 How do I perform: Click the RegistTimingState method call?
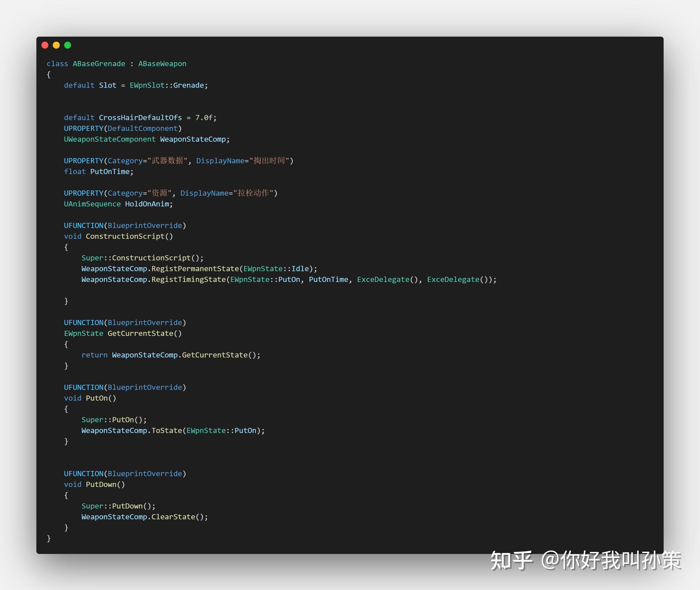coord(188,280)
